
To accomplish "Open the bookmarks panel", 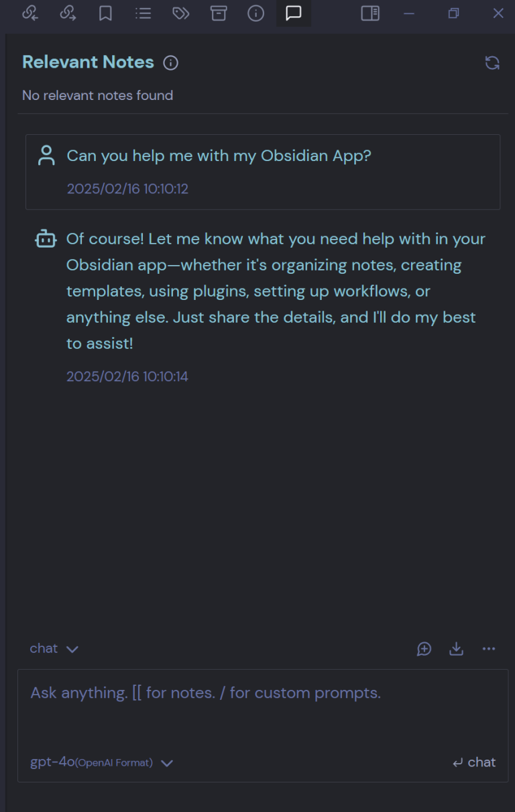I will [x=106, y=13].
